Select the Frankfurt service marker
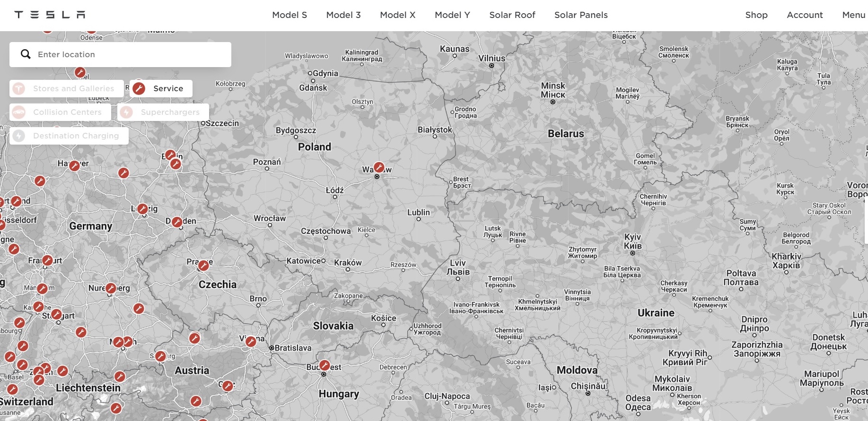 [x=47, y=260]
